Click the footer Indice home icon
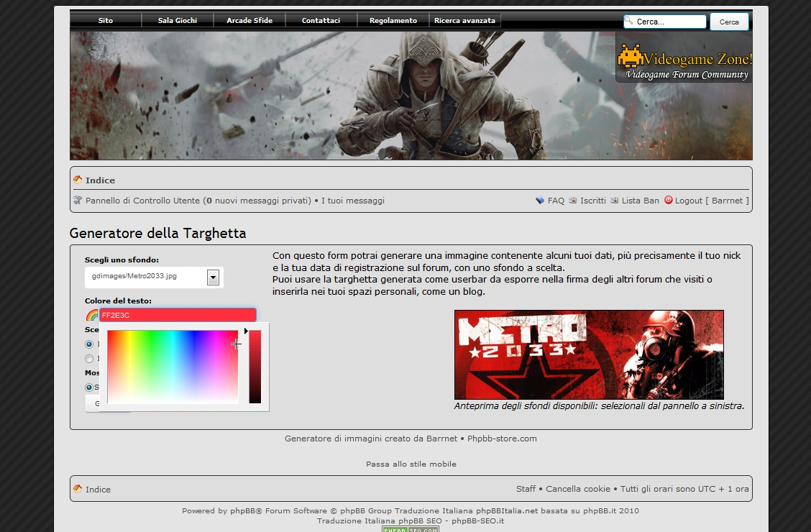This screenshot has width=811, height=532. pyautogui.click(x=78, y=489)
